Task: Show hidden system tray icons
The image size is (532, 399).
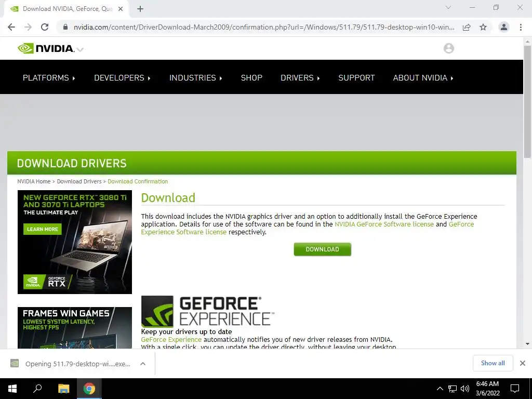Action: (440, 389)
